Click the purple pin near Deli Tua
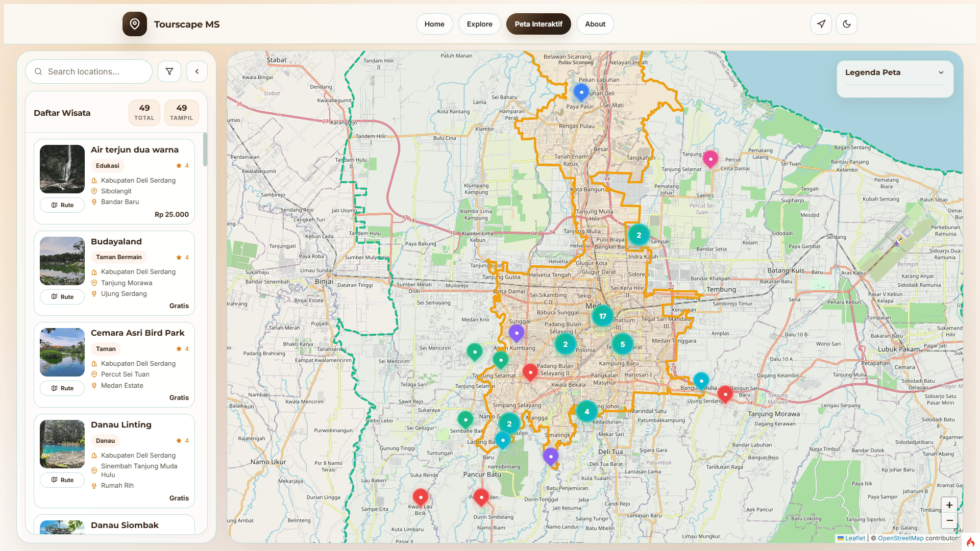Image resolution: width=980 pixels, height=551 pixels. [x=551, y=457]
